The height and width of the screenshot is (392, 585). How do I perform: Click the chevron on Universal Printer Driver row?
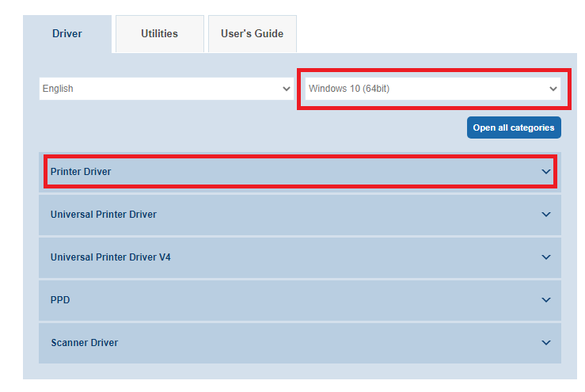coord(546,215)
